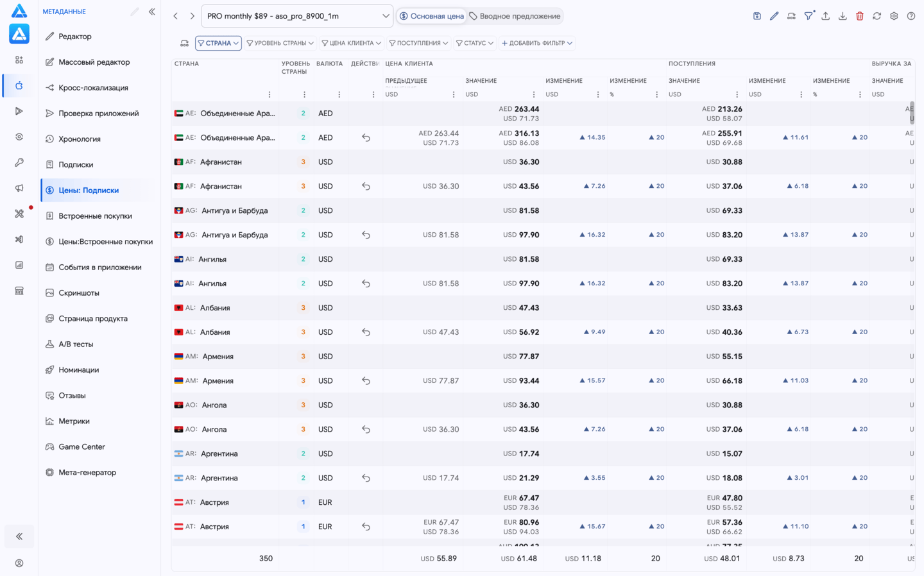Viewport: 924px width, 576px height.
Task: Click the download icon in top toolbar
Action: (843, 16)
